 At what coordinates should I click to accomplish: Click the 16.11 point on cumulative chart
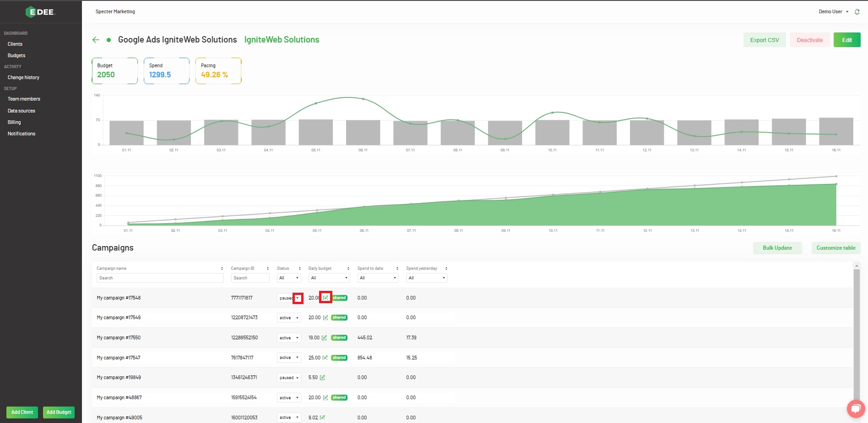(836, 184)
